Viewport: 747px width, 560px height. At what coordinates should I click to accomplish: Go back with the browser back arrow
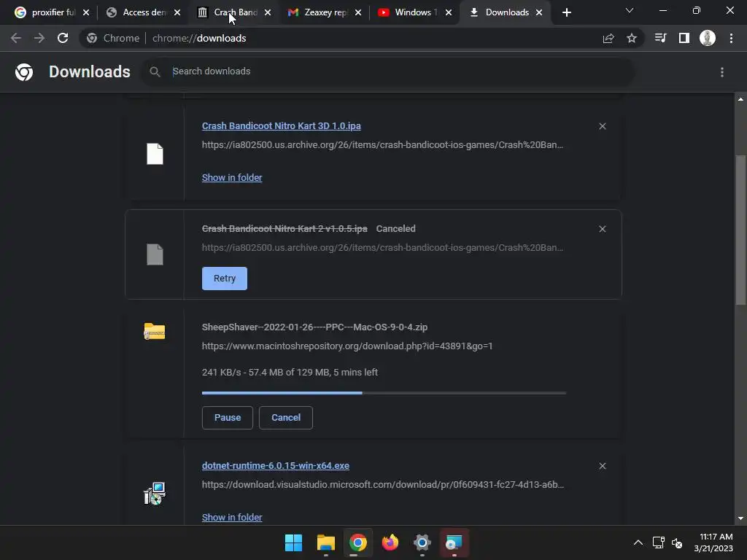pyautogui.click(x=16, y=38)
